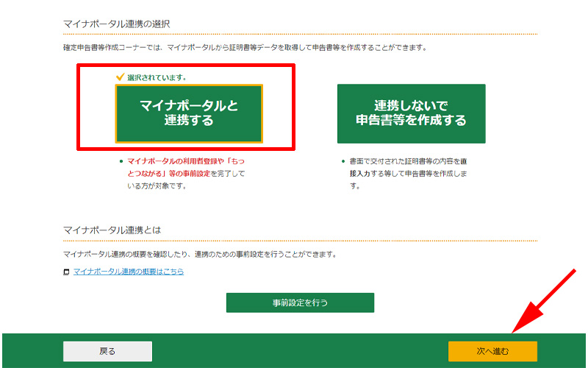Image resolution: width=588 pixels, height=368 pixels.
Task: Click the 選択されています checkmark icon
Action: pos(120,77)
